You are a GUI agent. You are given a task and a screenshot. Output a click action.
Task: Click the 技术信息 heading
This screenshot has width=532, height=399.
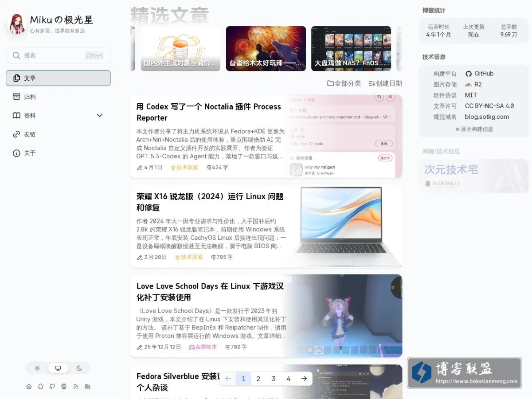[x=434, y=57]
